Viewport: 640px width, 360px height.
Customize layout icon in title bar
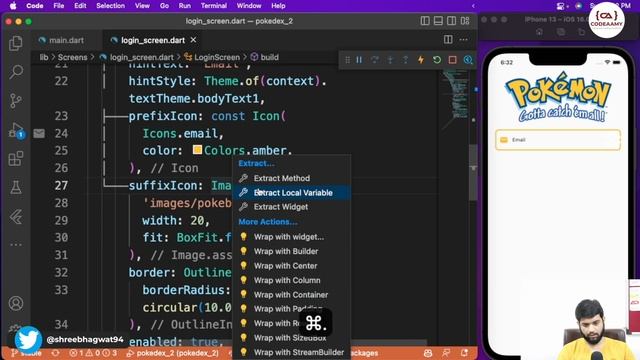(x=465, y=21)
